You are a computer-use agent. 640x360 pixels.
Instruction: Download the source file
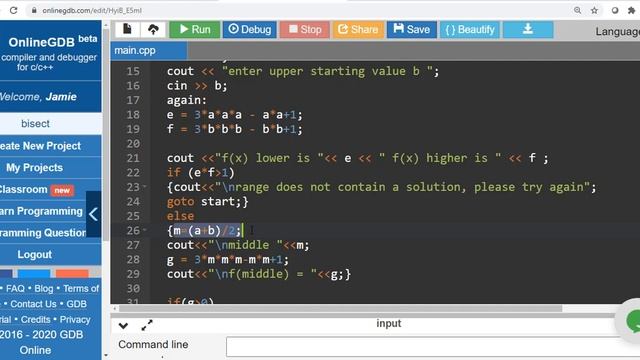528,29
